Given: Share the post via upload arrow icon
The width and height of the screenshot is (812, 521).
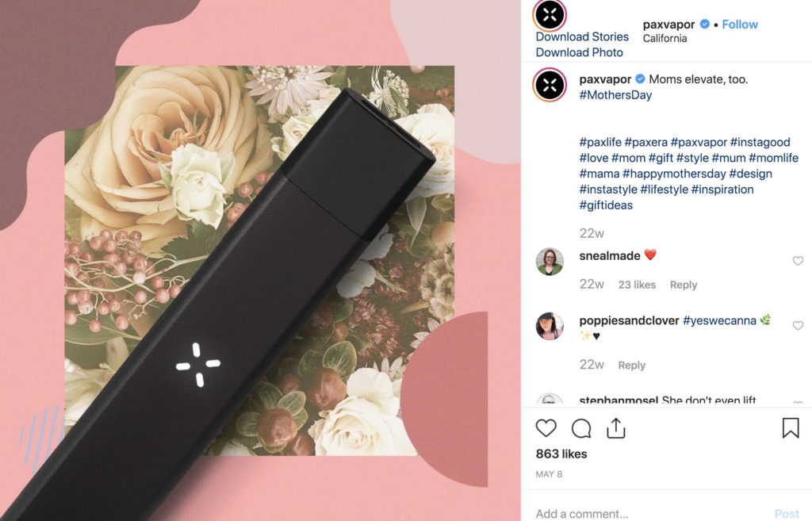Looking at the screenshot, I should pyautogui.click(x=615, y=427).
